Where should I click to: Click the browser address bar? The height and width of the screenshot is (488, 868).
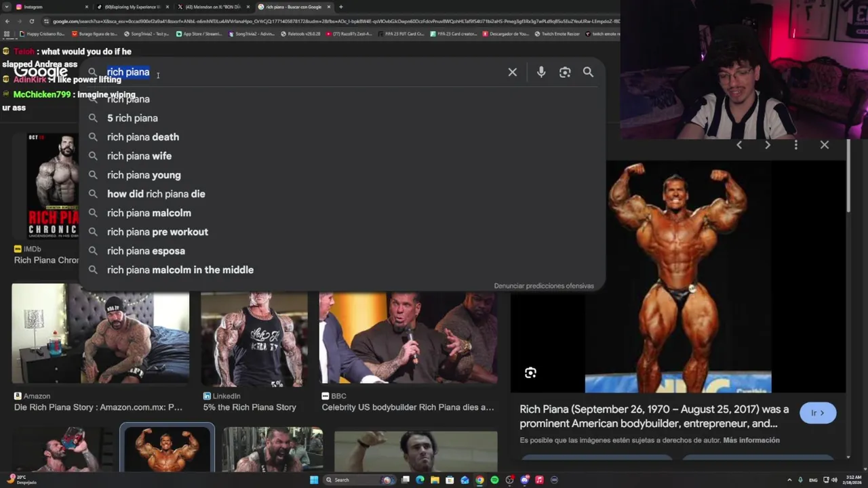332,21
